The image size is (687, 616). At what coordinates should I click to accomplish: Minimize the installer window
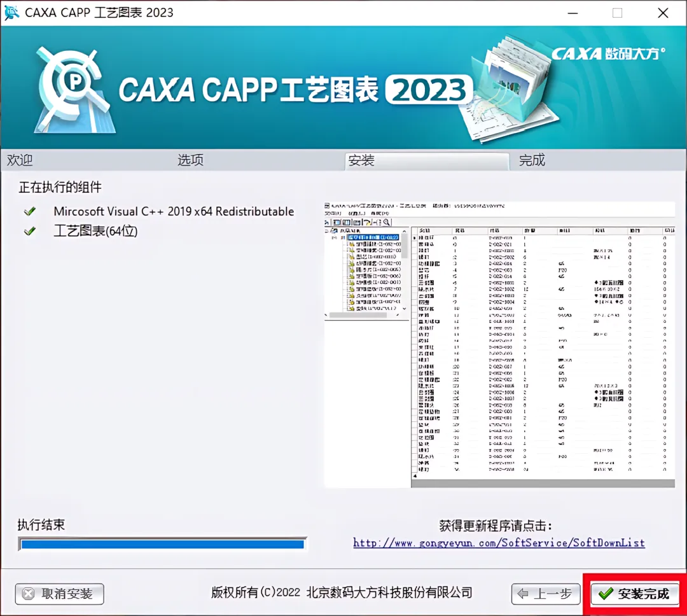click(572, 13)
